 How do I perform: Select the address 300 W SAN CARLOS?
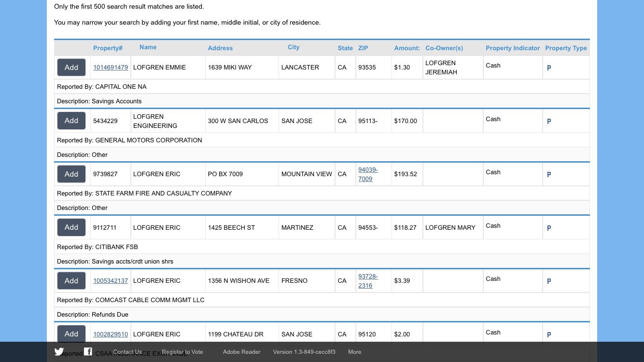(238, 121)
